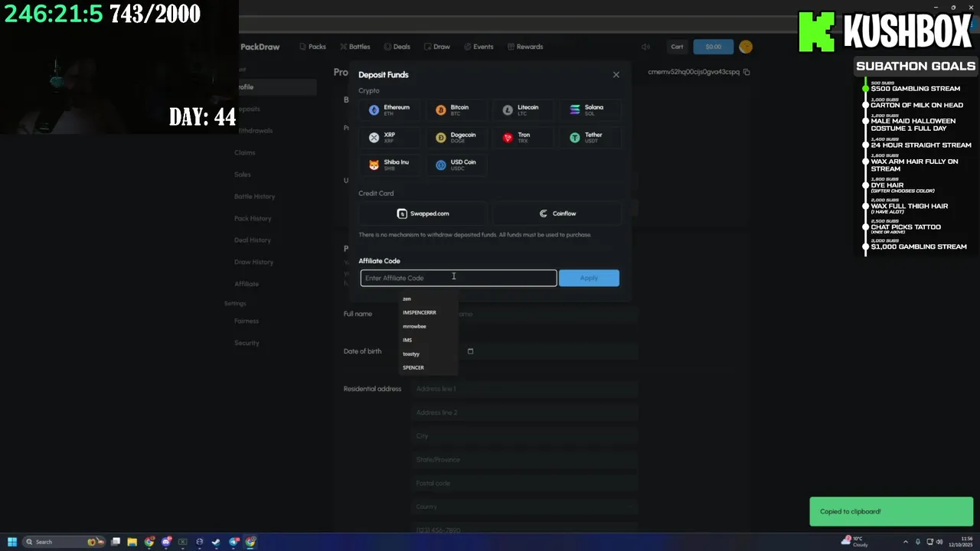Open Affiliate in sidebar
The image size is (980, 551).
247,284
